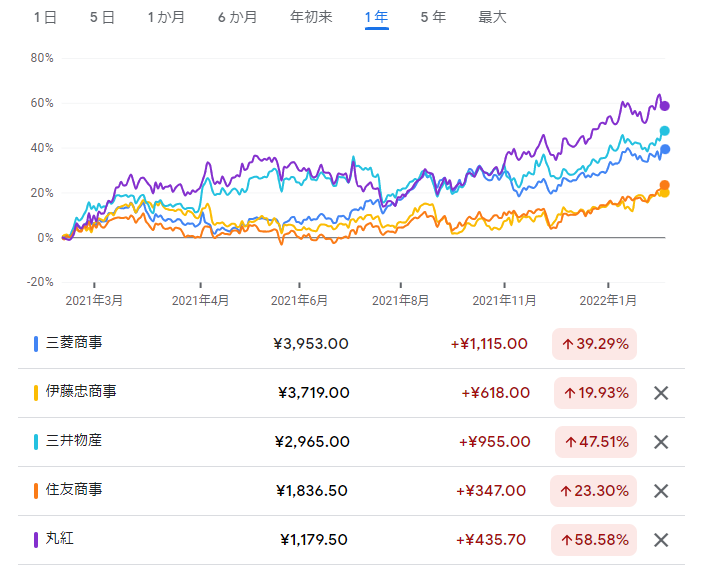Click the ¥3,719.00 price value

[x=313, y=393]
